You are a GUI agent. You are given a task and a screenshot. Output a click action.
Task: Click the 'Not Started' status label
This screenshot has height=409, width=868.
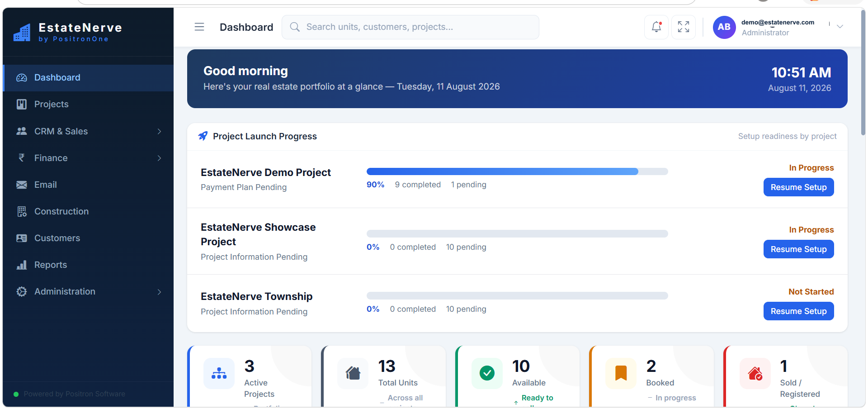click(x=811, y=292)
